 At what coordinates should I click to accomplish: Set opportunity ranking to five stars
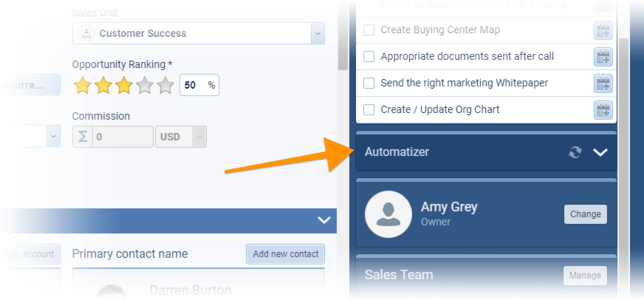click(x=165, y=85)
